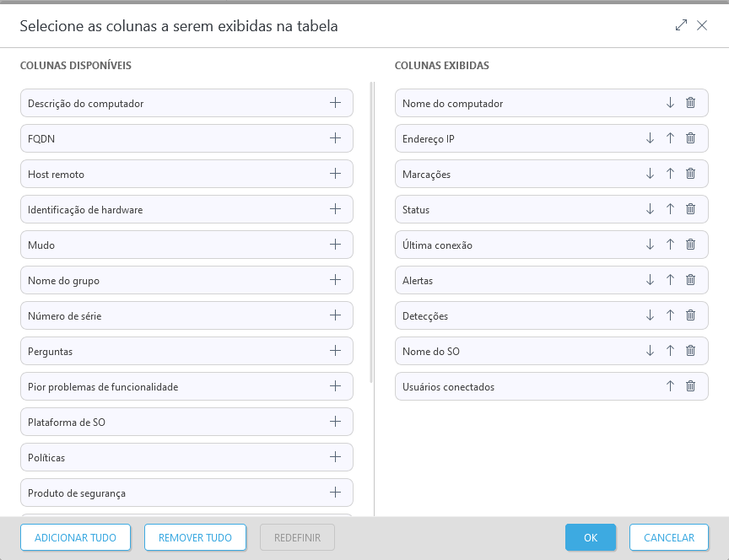729x560 pixels.
Task: Remove the Status column
Action: point(690,209)
